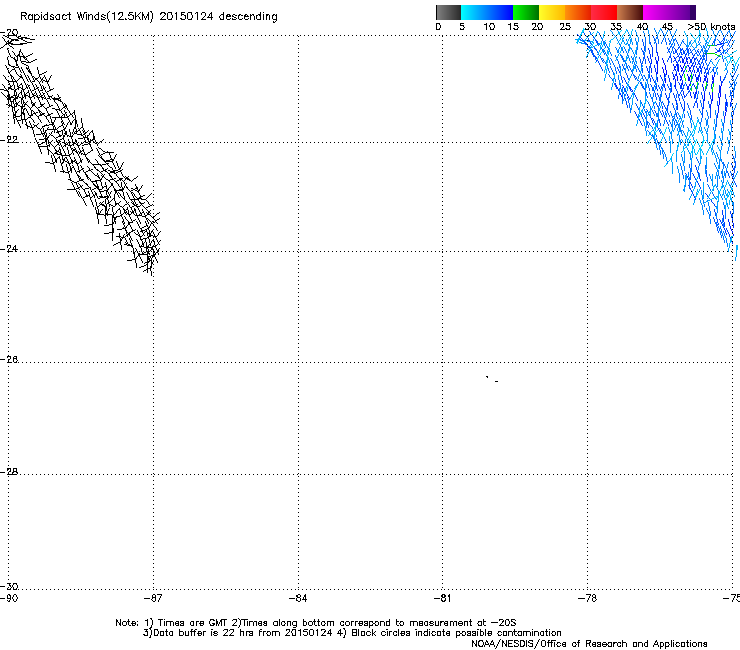Click 'Black circles indicate possible contamination' note
740x650 pixels.
(x=456, y=633)
